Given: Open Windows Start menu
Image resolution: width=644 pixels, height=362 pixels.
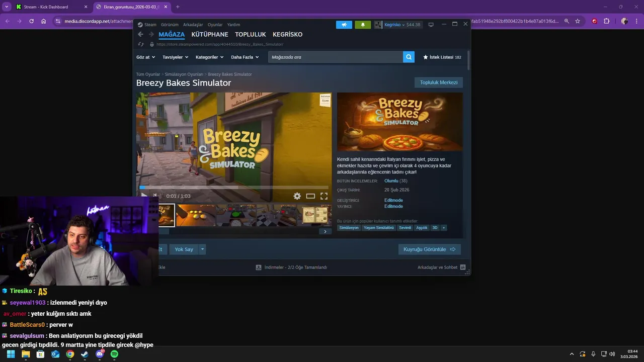Looking at the screenshot, I should [x=11, y=354].
